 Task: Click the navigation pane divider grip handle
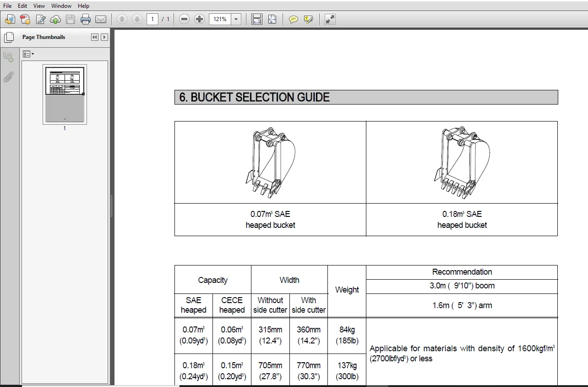click(x=111, y=206)
